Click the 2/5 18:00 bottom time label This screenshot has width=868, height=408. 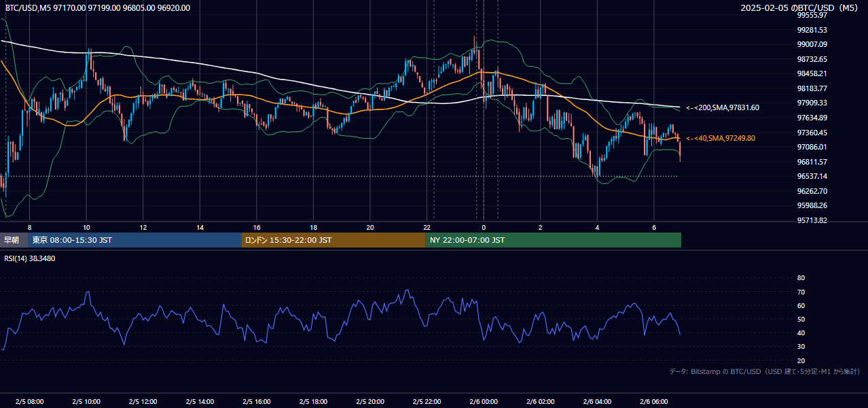coord(313,402)
